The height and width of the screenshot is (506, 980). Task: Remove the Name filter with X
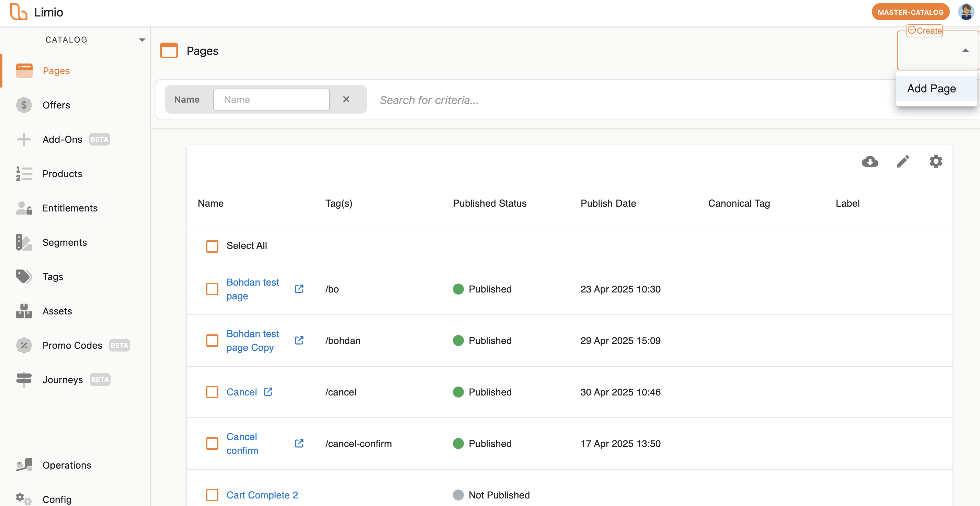[x=346, y=99]
